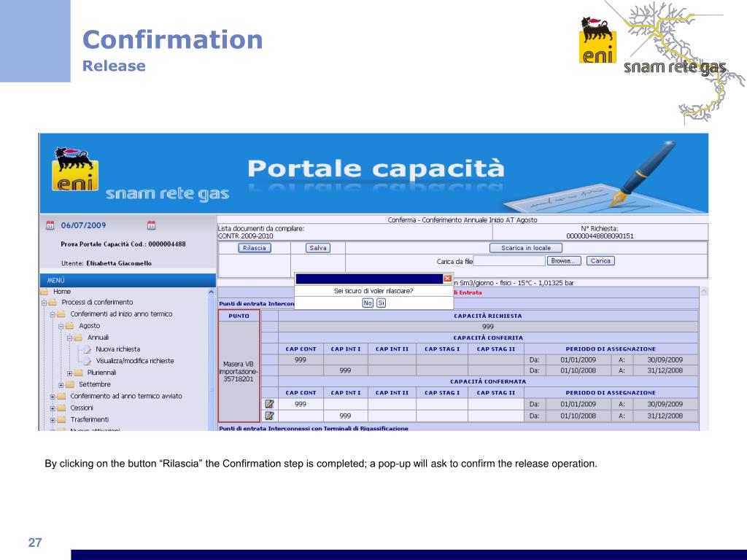Expand the Cessioni tree node
This screenshot has width=747, height=560.
(x=53, y=408)
